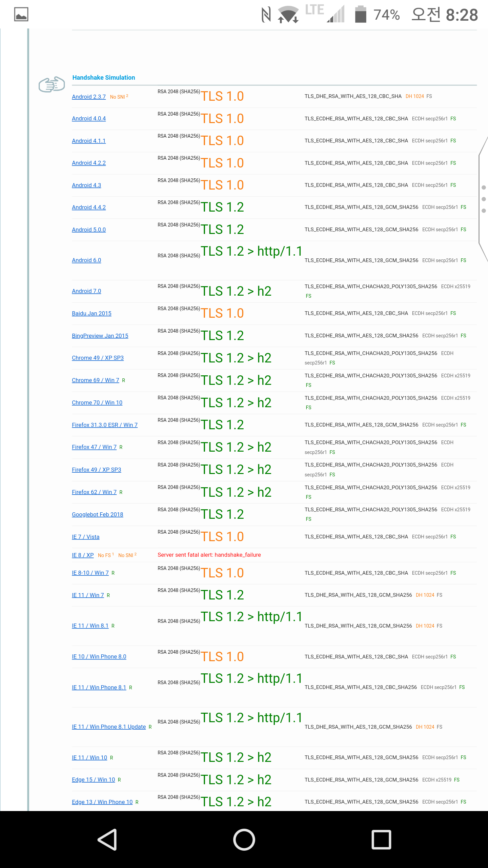Open the Android 5.0.0 link
Viewport: 488px width, 868px height.
(89, 230)
